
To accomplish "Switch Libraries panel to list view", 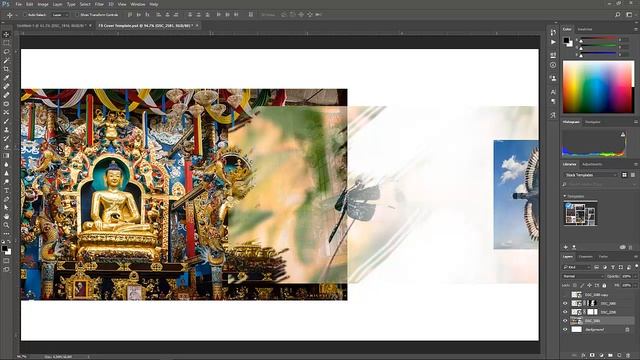I will [x=632, y=175].
